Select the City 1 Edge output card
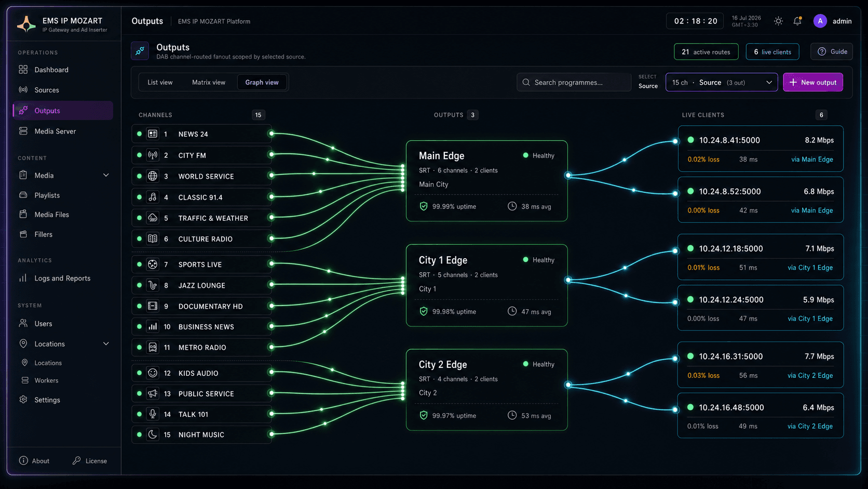The height and width of the screenshot is (489, 868). tap(486, 285)
